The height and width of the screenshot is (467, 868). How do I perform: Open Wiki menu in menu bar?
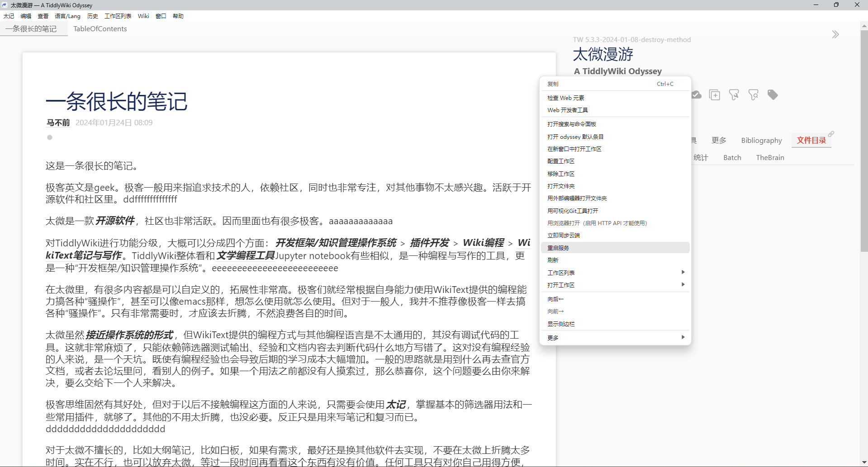(143, 16)
